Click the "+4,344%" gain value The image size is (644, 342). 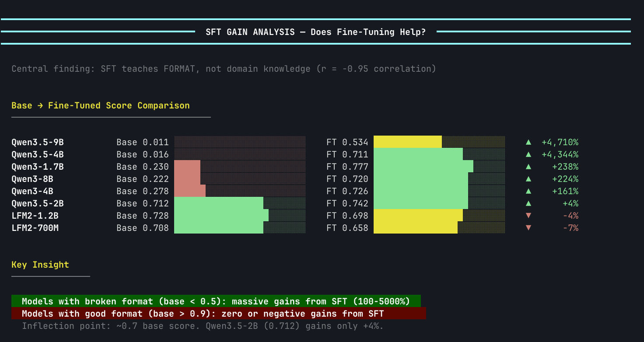pos(560,154)
